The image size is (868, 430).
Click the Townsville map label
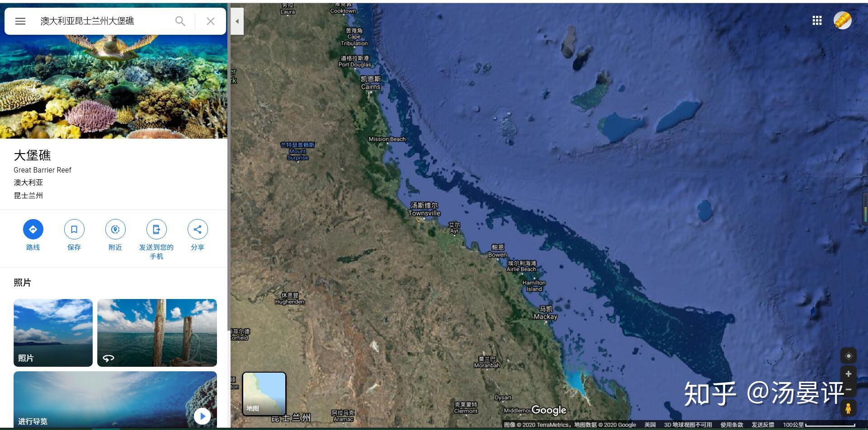(x=424, y=210)
